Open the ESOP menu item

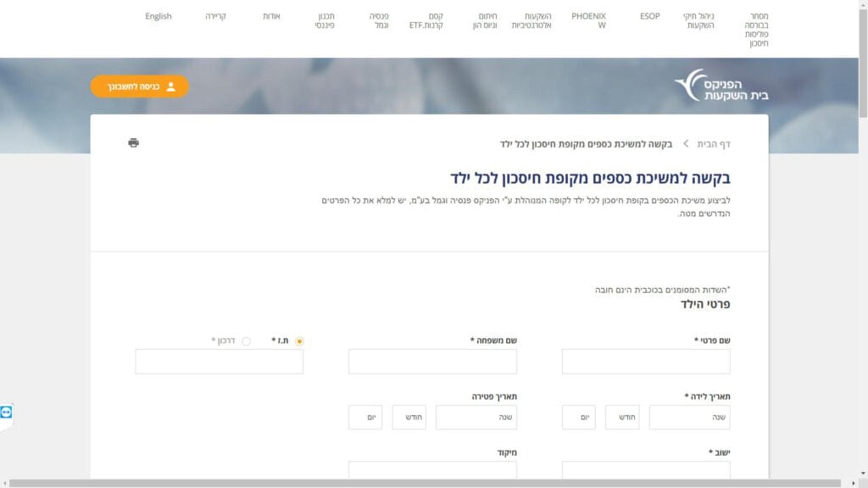[x=649, y=16]
